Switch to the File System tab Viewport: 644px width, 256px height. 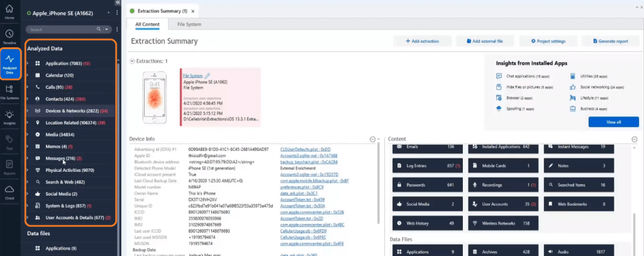tap(189, 25)
